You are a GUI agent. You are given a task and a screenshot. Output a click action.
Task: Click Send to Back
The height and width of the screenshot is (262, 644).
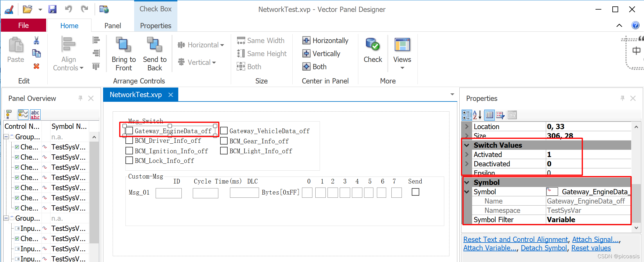click(x=155, y=54)
